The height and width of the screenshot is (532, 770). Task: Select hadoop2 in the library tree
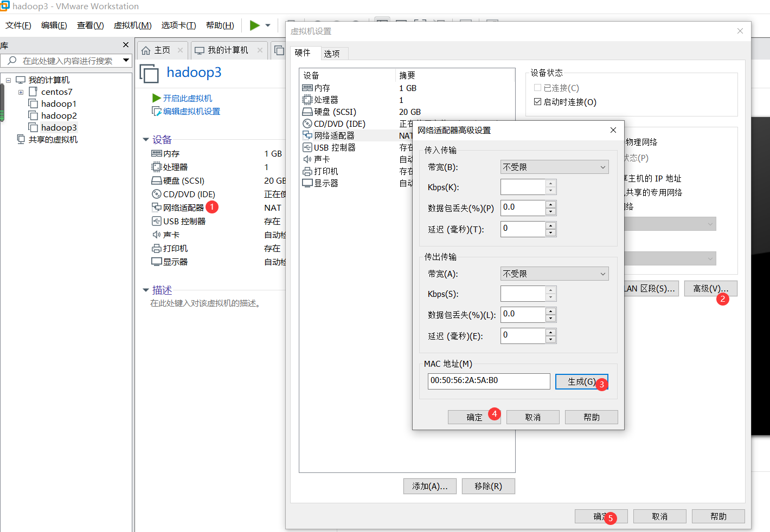(x=59, y=115)
